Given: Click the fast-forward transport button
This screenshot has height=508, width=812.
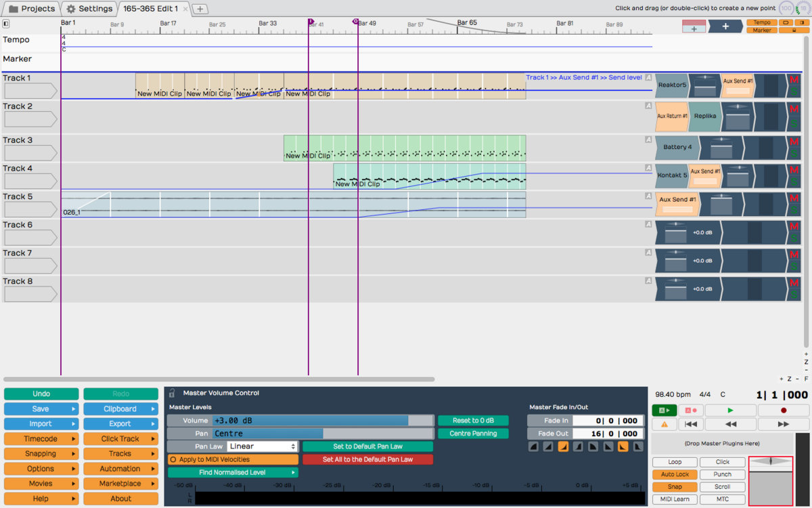Looking at the screenshot, I should click(x=784, y=424).
